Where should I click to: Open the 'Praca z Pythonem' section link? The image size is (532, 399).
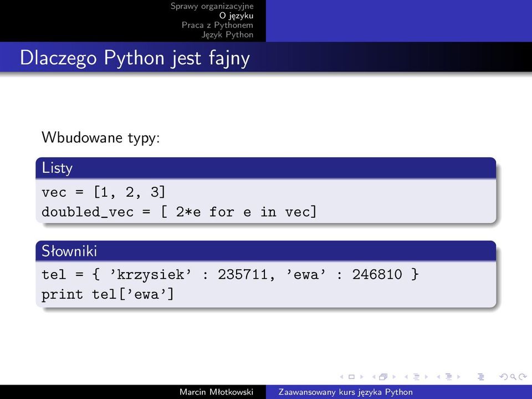point(217,25)
